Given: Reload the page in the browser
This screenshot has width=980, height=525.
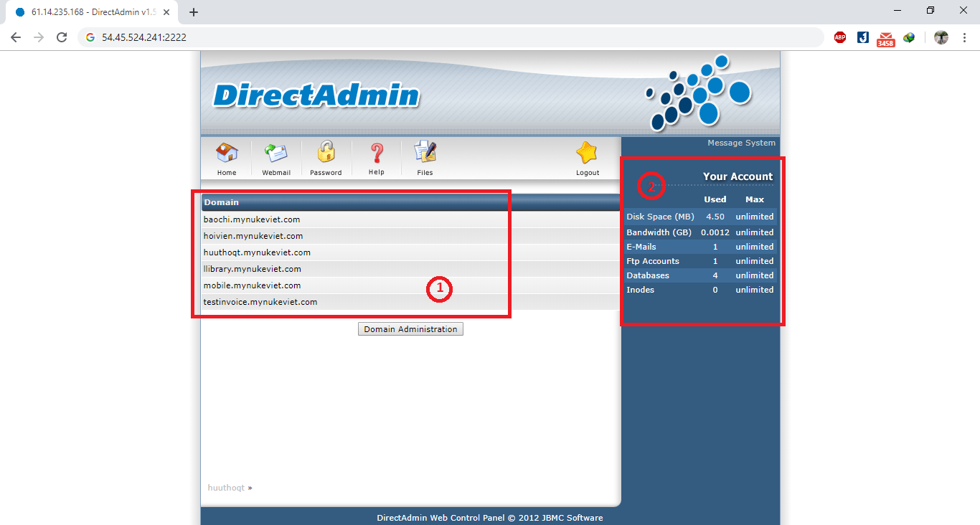Looking at the screenshot, I should tap(62, 37).
